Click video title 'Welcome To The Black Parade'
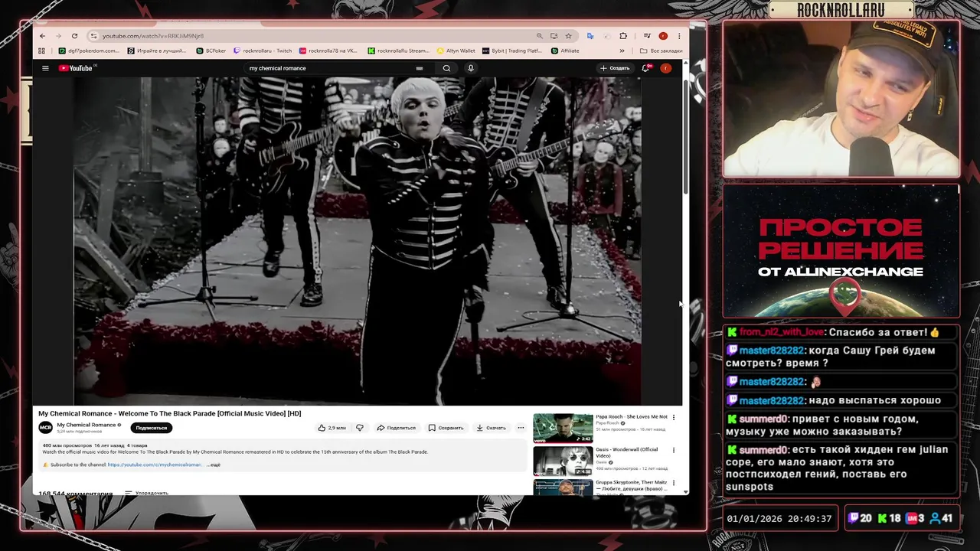 [170, 413]
